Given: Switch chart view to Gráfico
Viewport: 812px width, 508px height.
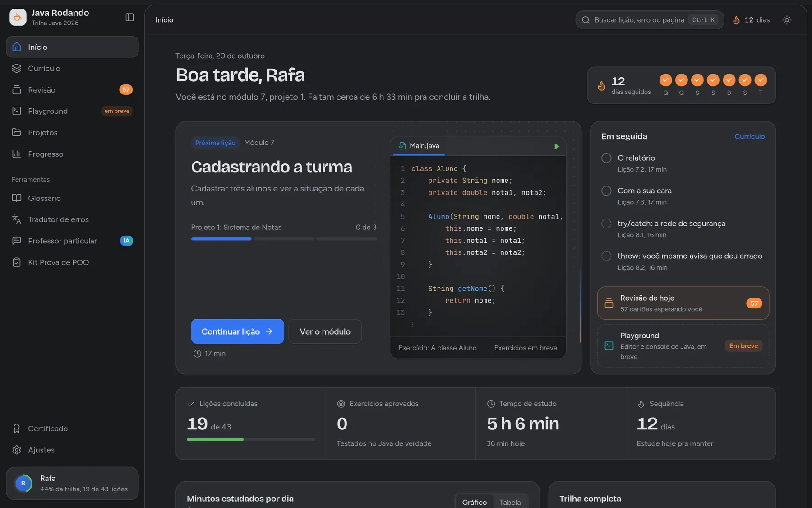Looking at the screenshot, I should pyautogui.click(x=474, y=502).
